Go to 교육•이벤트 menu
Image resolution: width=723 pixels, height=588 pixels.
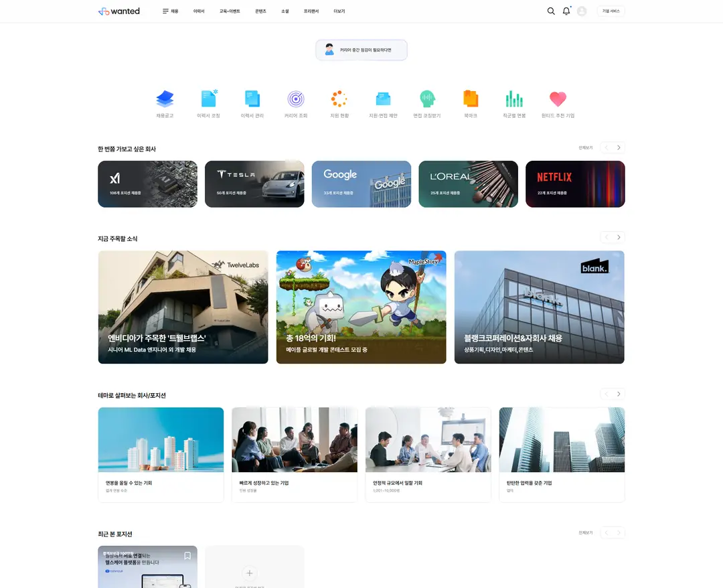[x=230, y=11]
